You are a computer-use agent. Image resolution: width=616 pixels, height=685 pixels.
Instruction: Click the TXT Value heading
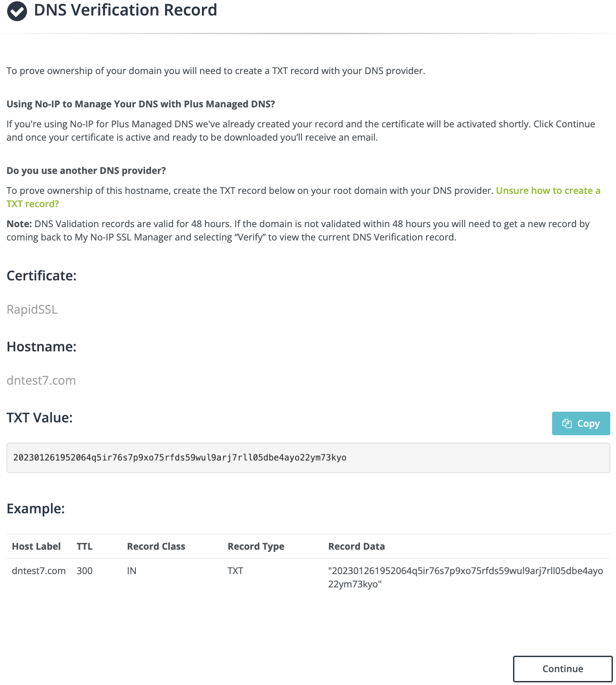click(x=39, y=417)
